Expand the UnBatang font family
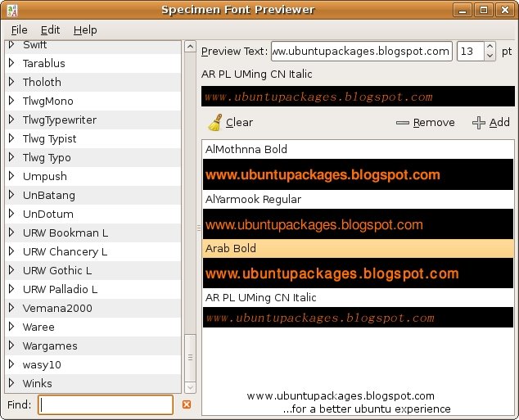 [11, 195]
